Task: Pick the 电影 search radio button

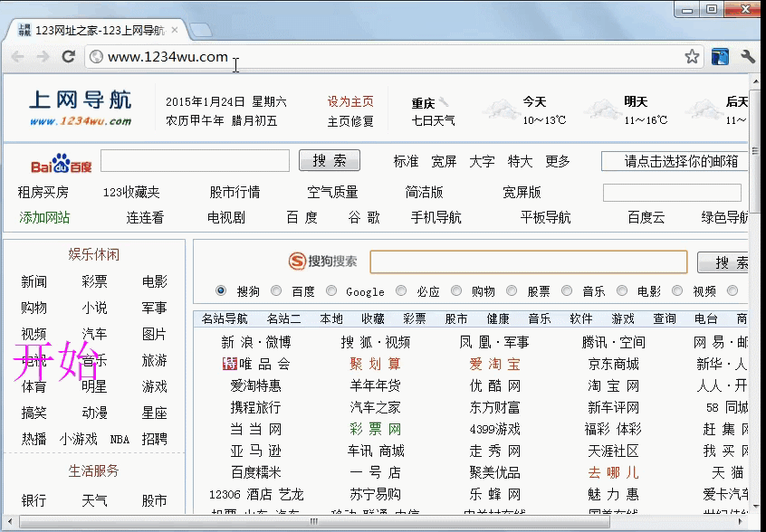Action: 622,291
